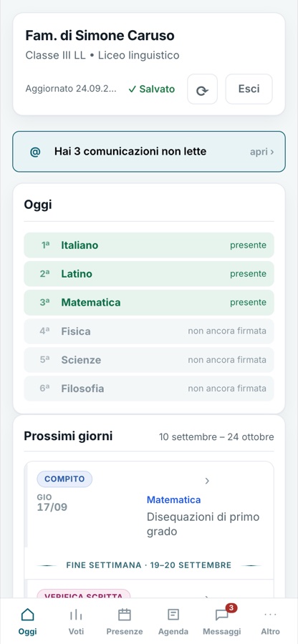The width and height of the screenshot is (298, 644).
Task: Click the Esci button
Action: click(x=249, y=89)
